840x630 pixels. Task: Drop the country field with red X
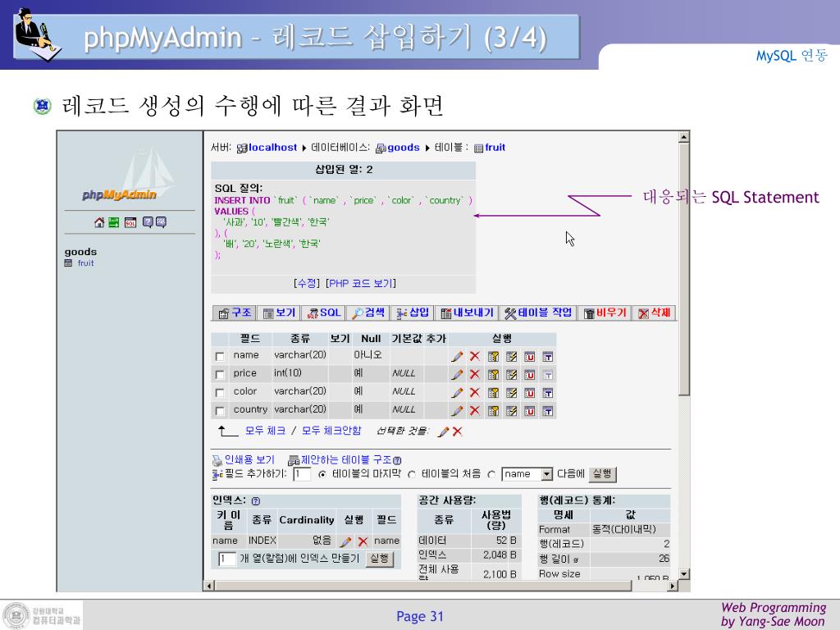click(x=475, y=411)
